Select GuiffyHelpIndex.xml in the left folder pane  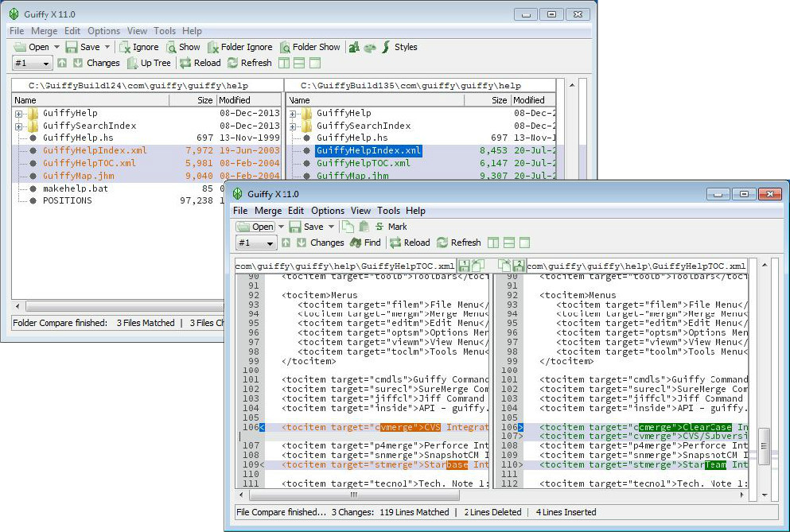(x=95, y=150)
